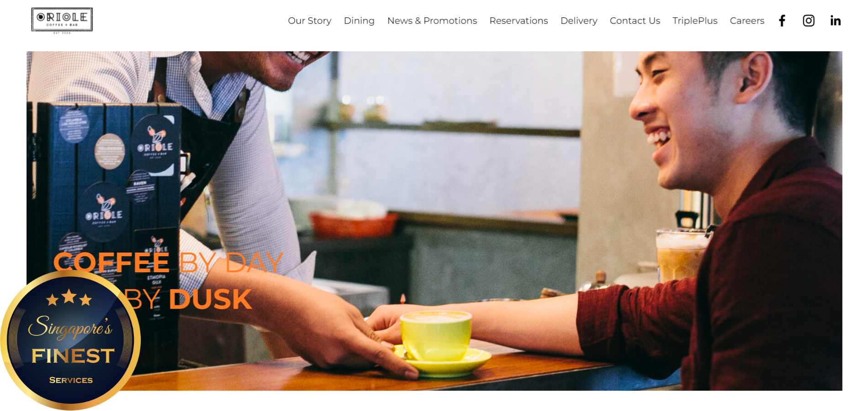This screenshot has width=868, height=411.
Task: Open the TriplePlus link
Action: coord(695,21)
